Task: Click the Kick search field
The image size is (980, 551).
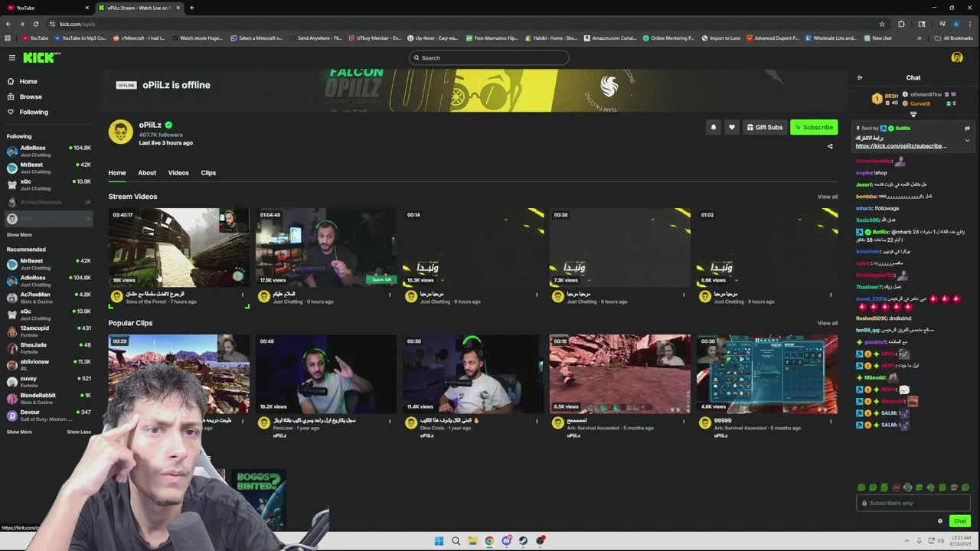Action: [x=489, y=57]
